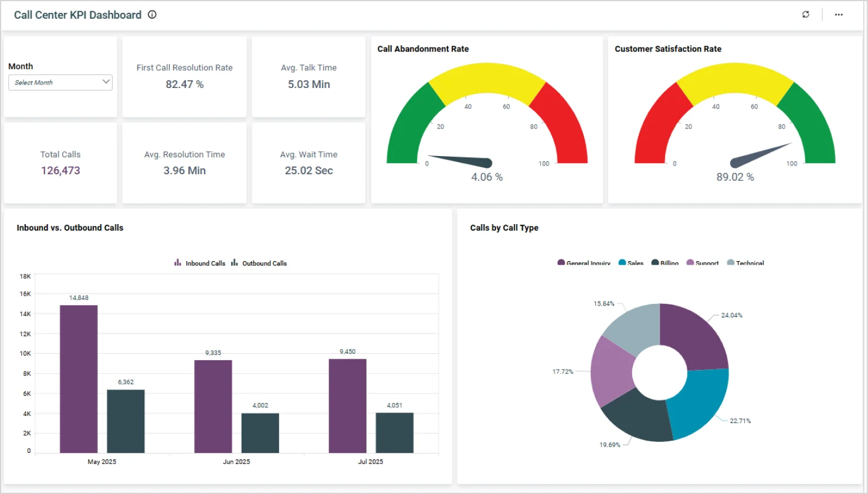Click the Jul 2025 inbound bar 9,450
Screen dimensions: 868x494
[x=347, y=405]
